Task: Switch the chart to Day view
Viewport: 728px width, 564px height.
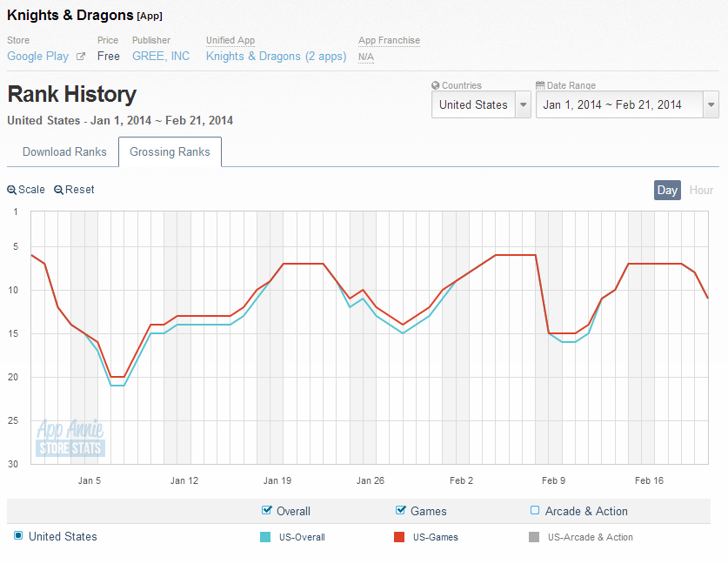Action: click(667, 190)
